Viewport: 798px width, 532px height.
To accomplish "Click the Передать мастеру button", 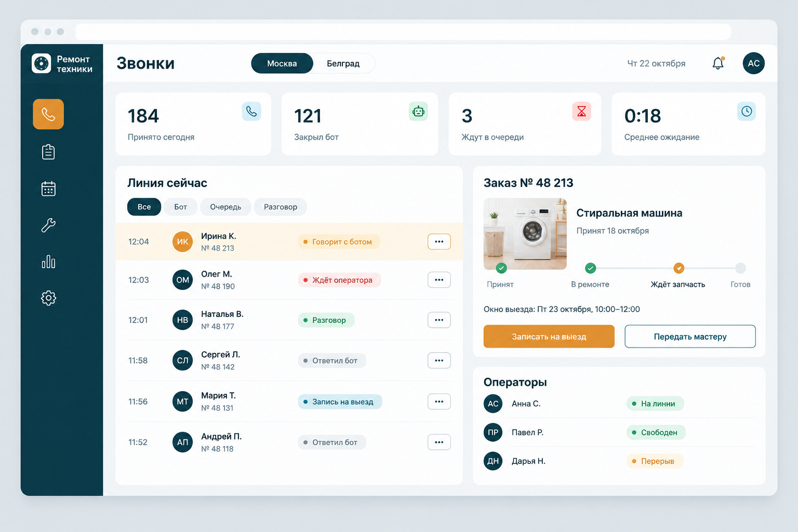I will [690, 337].
